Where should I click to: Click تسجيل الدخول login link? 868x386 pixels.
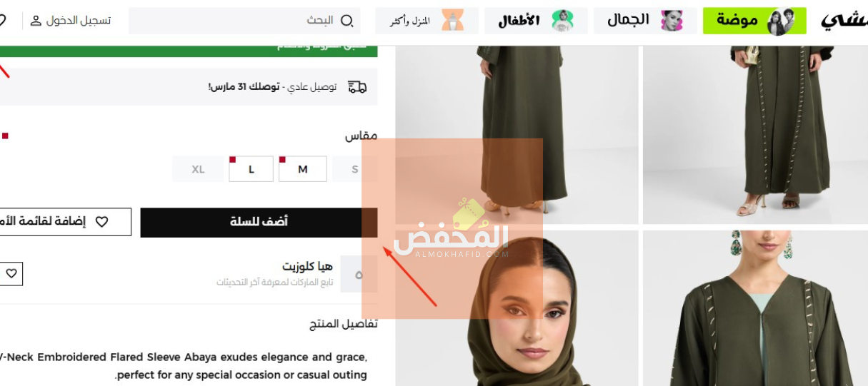79,21
